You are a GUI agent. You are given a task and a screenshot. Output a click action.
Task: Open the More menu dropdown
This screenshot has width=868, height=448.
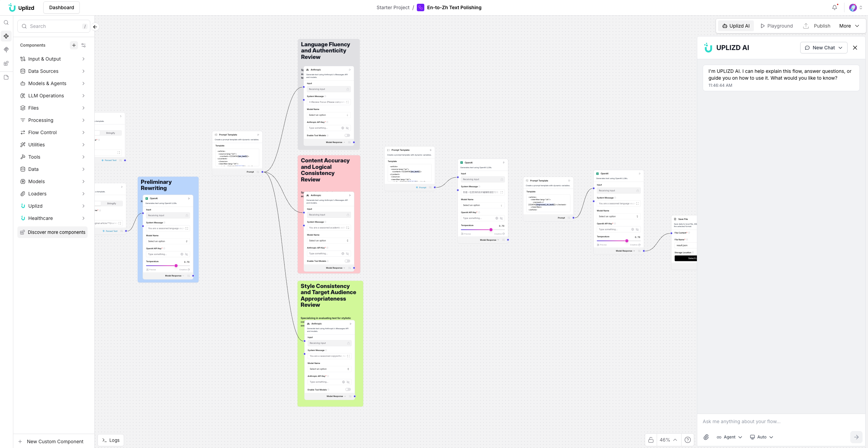click(x=849, y=26)
